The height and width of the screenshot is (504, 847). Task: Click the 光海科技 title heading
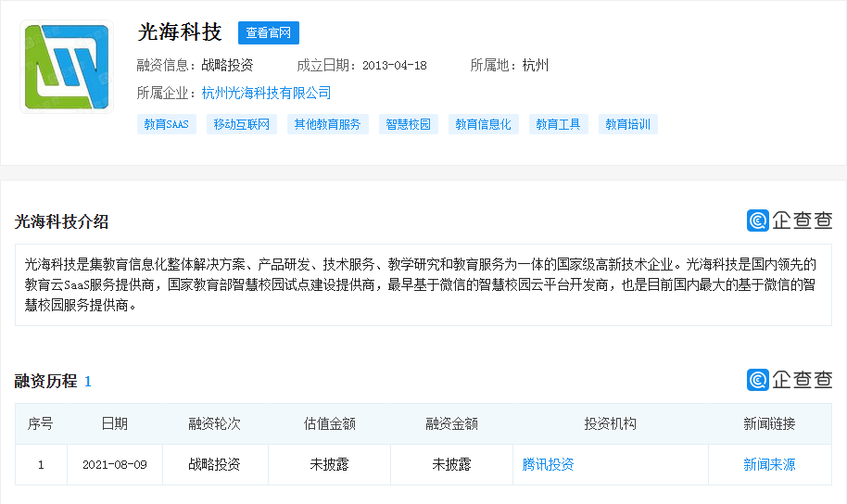click(x=180, y=32)
